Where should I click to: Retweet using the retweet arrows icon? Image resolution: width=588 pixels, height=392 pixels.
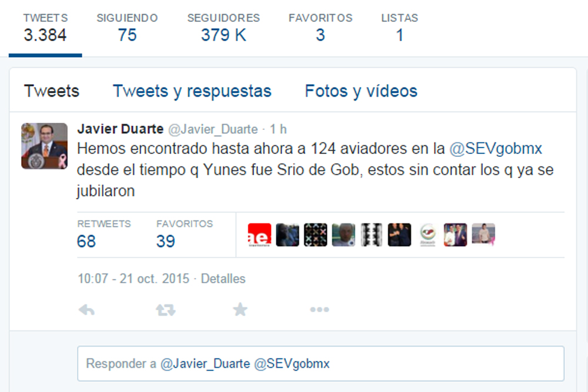166,310
